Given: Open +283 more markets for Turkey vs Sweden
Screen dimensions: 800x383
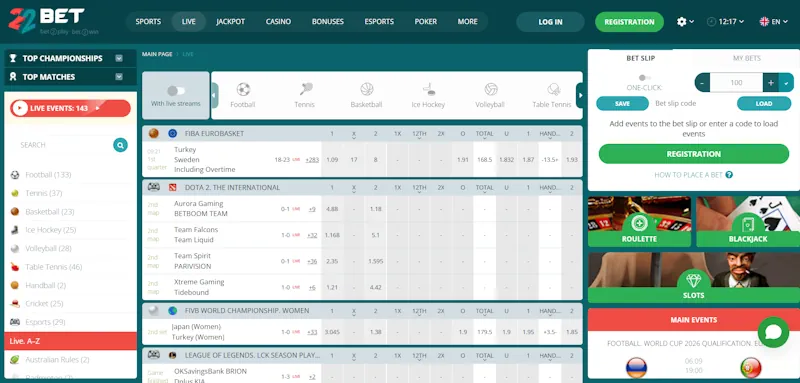Looking at the screenshot, I should 312,160.
